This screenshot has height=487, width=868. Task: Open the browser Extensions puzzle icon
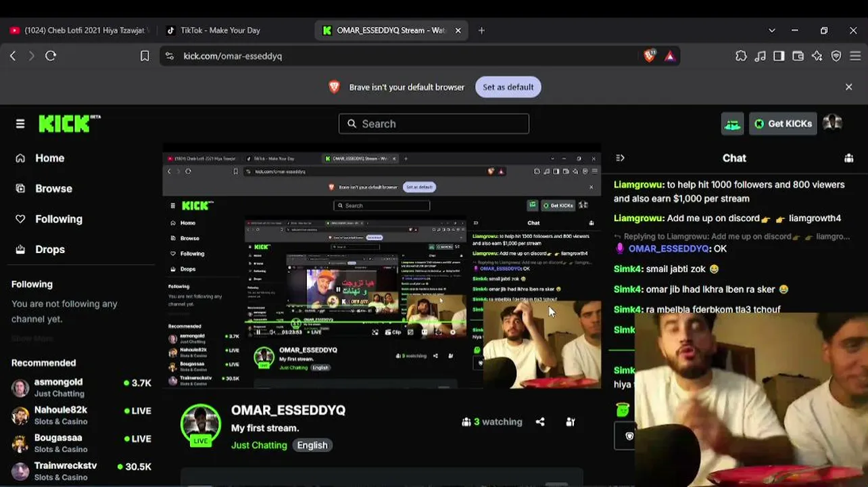tap(741, 56)
